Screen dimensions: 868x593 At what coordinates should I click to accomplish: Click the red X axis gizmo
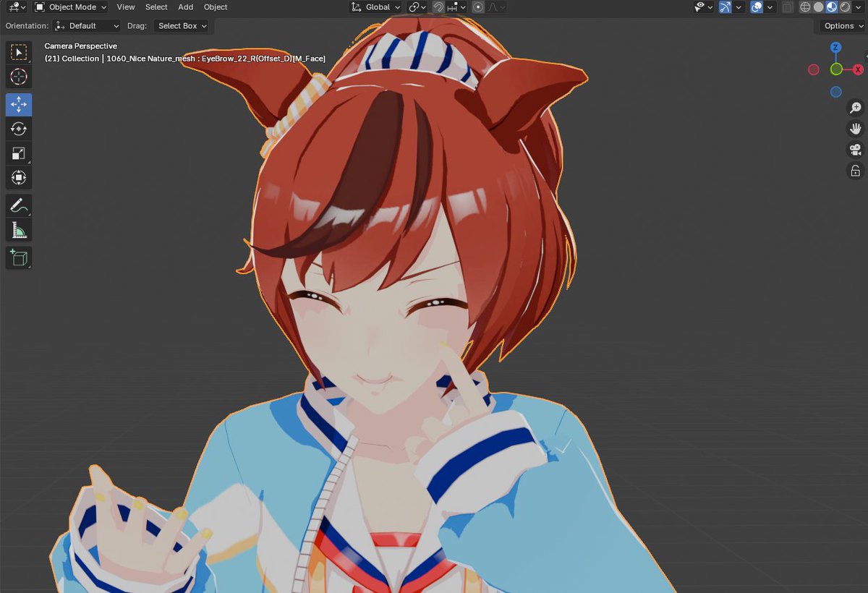click(x=858, y=69)
